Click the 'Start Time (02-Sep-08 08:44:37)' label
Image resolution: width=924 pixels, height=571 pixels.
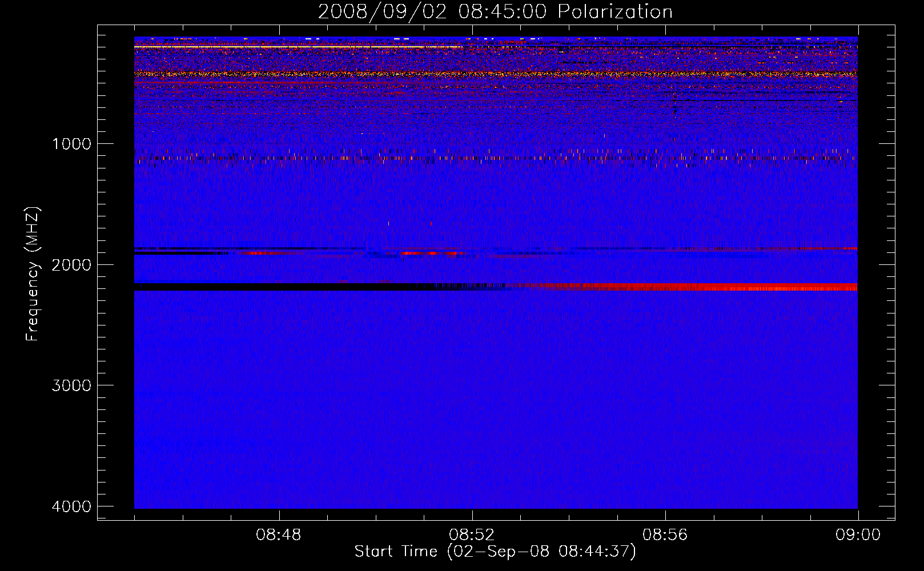coord(495,552)
